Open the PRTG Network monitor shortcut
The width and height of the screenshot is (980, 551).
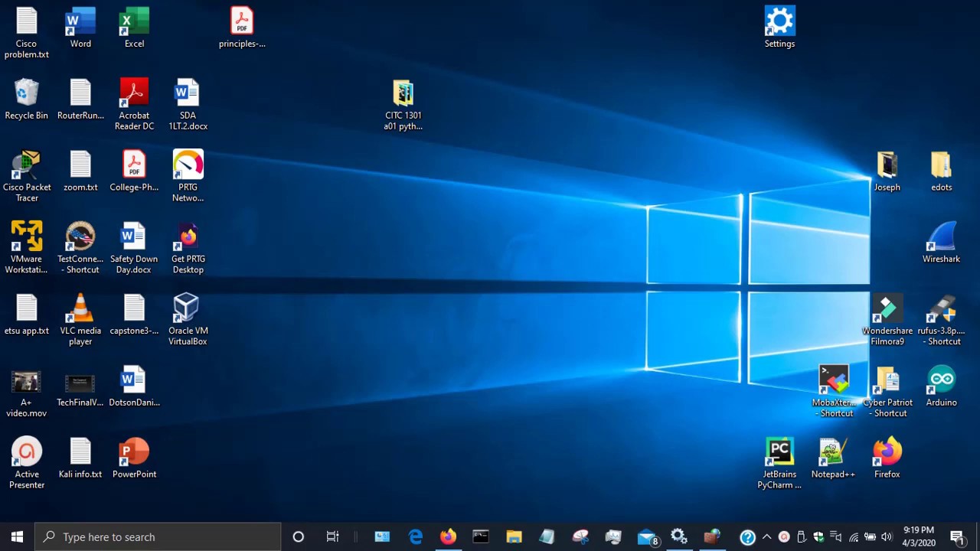coord(188,177)
